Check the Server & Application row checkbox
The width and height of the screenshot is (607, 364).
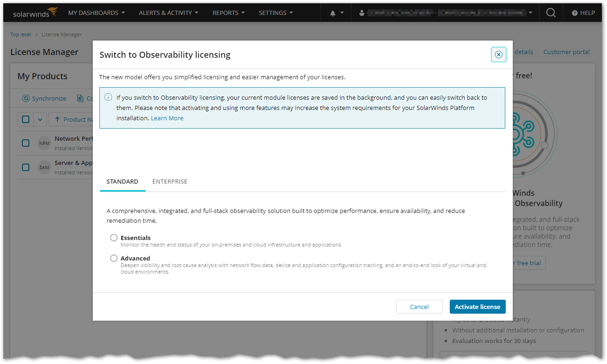(x=26, y=167)
